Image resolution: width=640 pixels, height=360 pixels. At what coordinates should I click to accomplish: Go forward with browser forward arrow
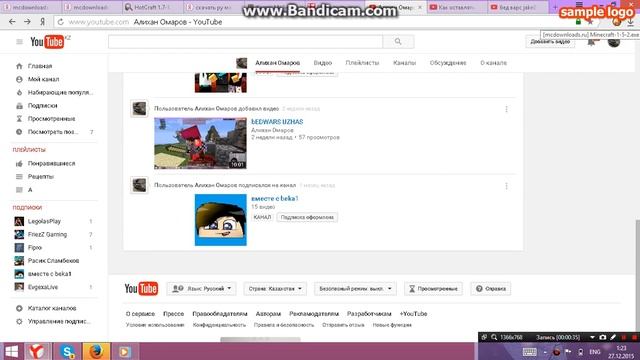(27, 22)
